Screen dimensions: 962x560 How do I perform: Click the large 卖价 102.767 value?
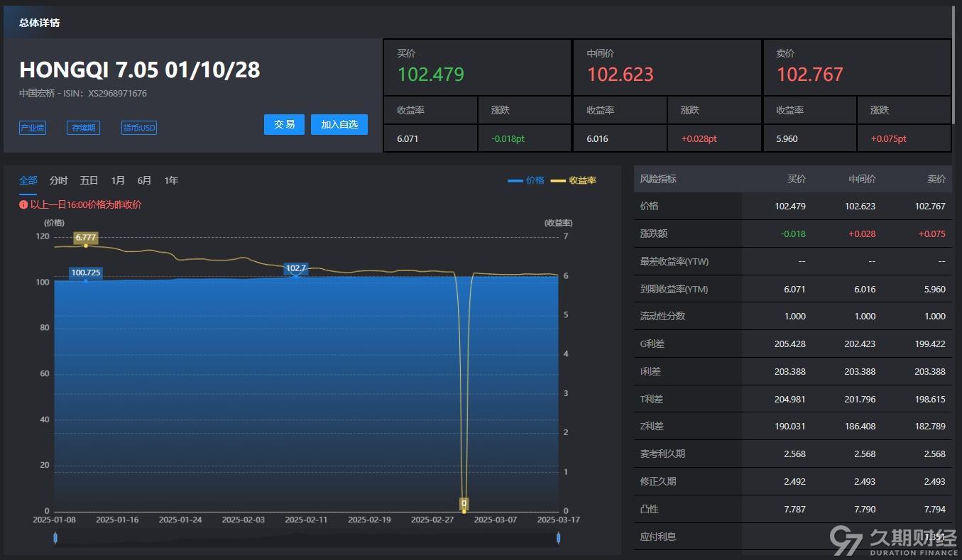(809, 75)
